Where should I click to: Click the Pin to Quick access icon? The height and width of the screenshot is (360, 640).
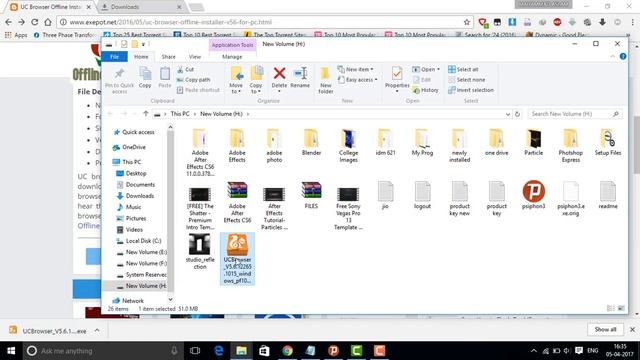coord(119,74)
